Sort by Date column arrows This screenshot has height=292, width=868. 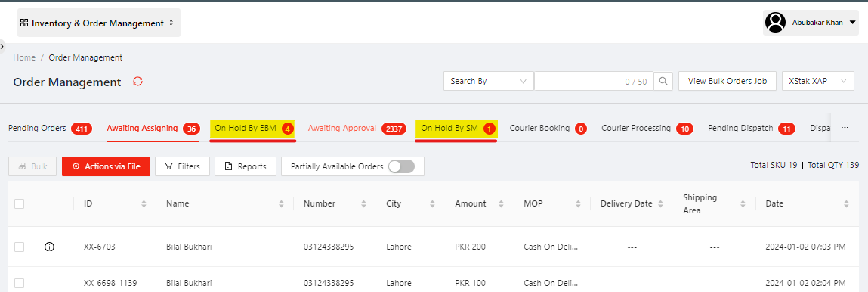pos(846,204)
